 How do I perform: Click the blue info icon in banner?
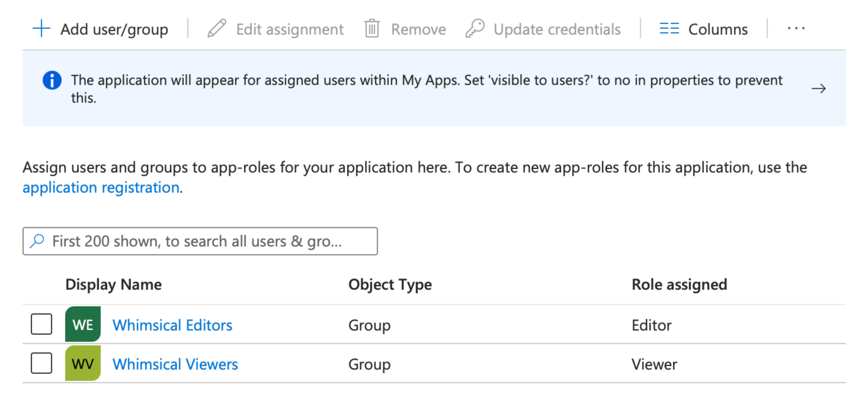pyautogui.click(x=52, y=80)
